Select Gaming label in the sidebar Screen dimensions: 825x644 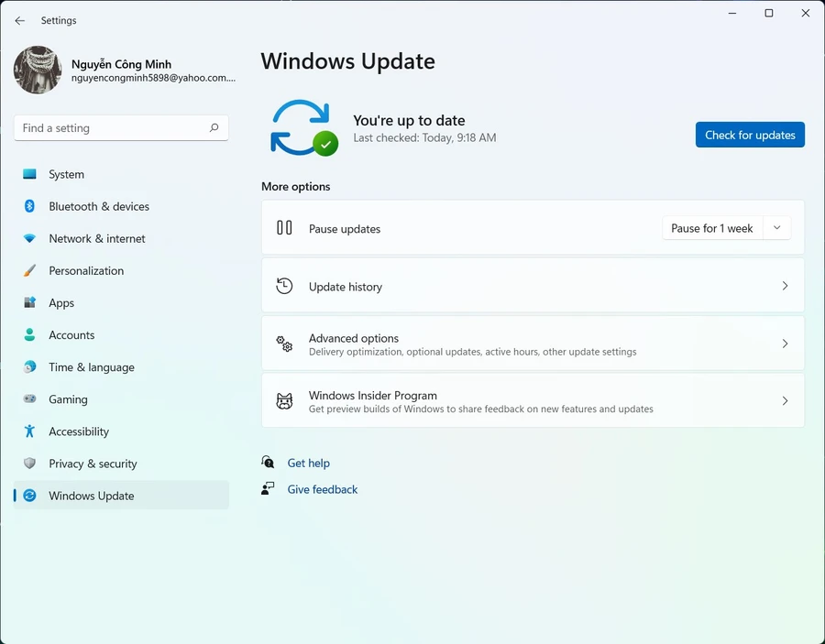pyautogui.click(x=69, y=399)
